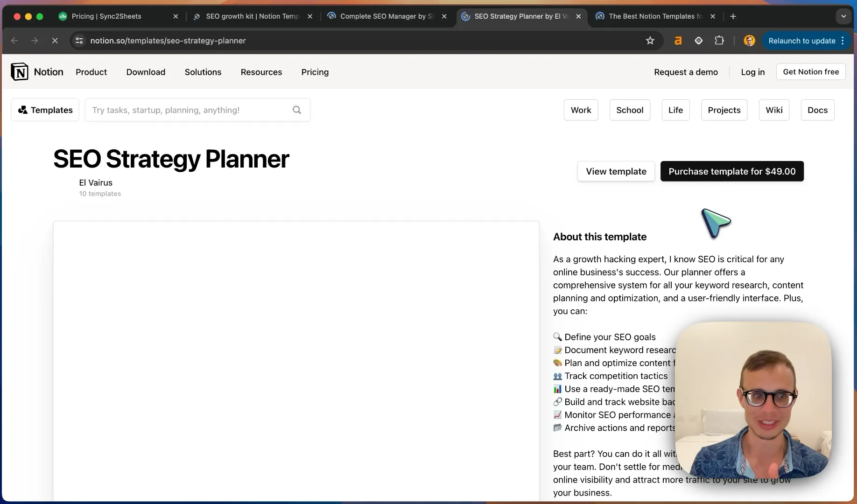Switch to Complete SEO Manager tab
Screen dimensions: 857x504
coord(387,16)
